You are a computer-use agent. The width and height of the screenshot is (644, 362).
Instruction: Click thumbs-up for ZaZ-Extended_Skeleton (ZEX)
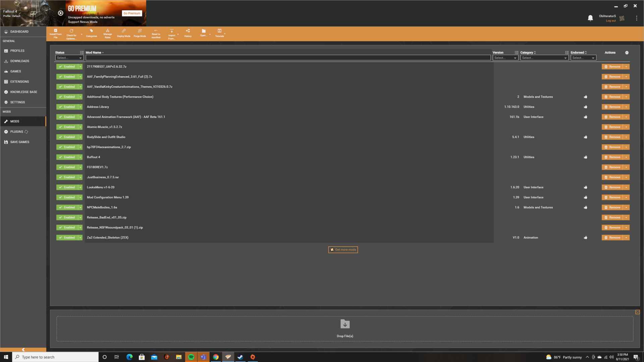[x=586, y=238]
